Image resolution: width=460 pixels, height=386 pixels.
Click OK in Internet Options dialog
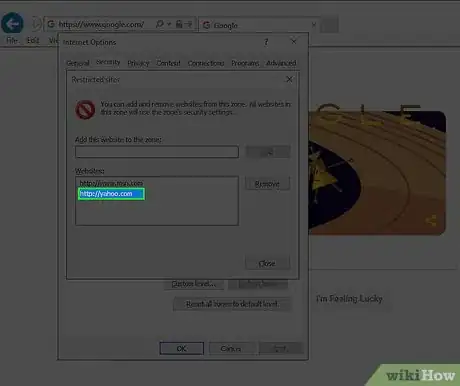182,348
